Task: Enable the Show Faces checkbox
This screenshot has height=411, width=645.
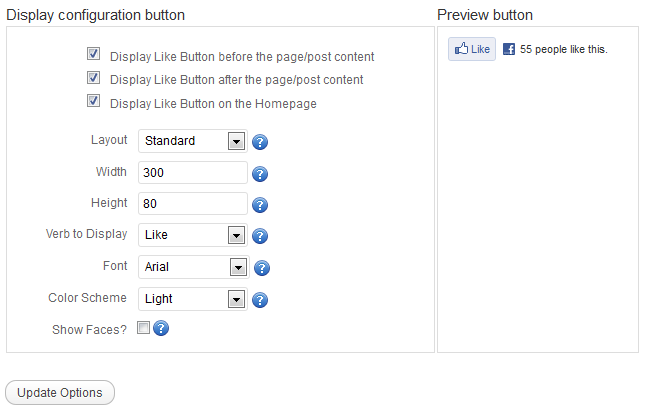Action: pyautogui.click(x=143, y=327)
